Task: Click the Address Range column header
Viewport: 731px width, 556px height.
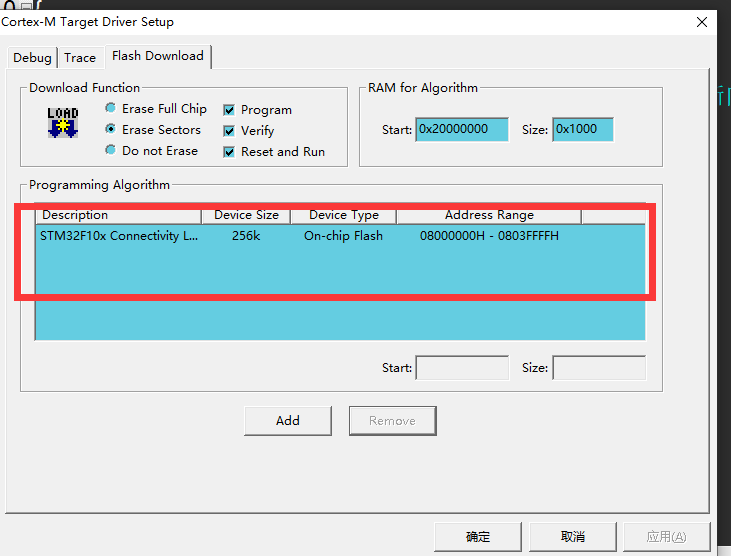Action: [489, 215]
